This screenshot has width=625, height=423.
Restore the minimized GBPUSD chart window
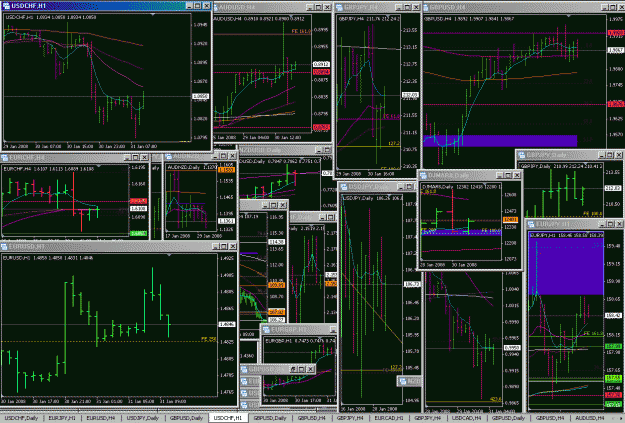pyautogui.click(x=293, y=370)
